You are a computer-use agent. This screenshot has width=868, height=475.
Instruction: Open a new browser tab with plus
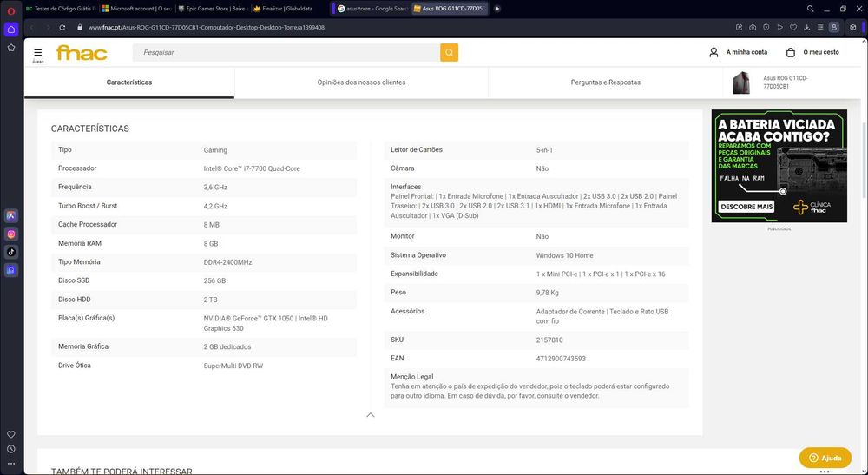pyautogui.click(x=497, y=9)
